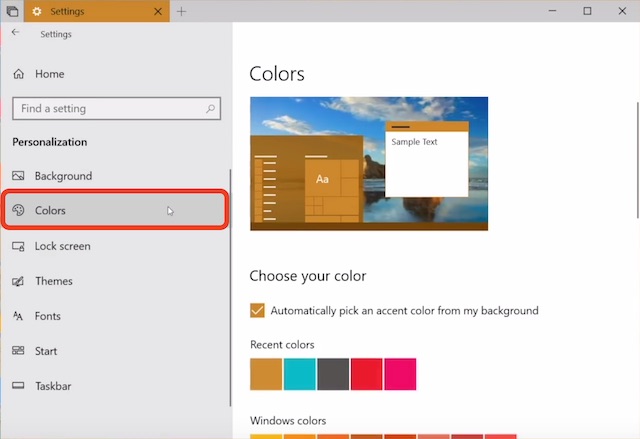Open Fonts settings

115,316
